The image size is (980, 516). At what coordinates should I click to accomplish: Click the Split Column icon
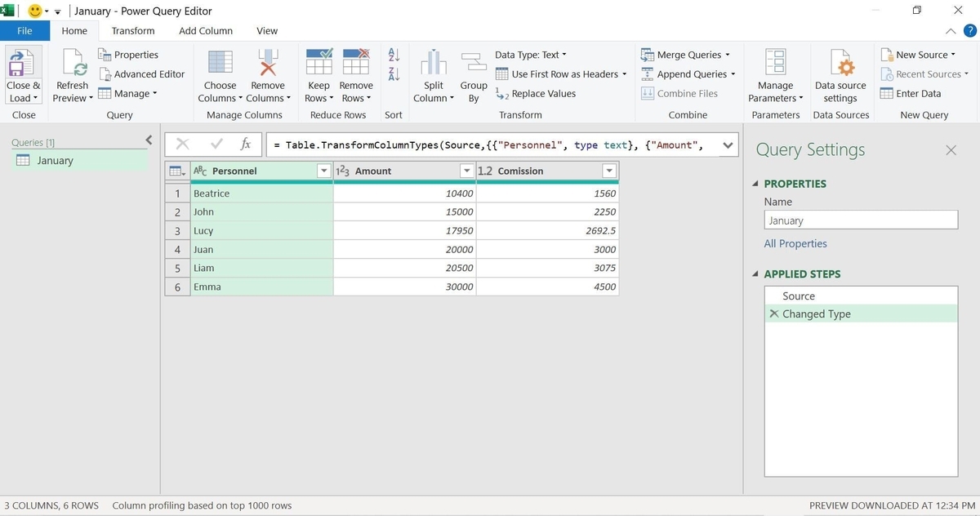click(432, 74)
